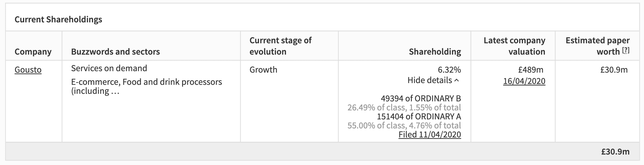Open the Gousto company link
644x165 pixels.
[x=28, y=70]
